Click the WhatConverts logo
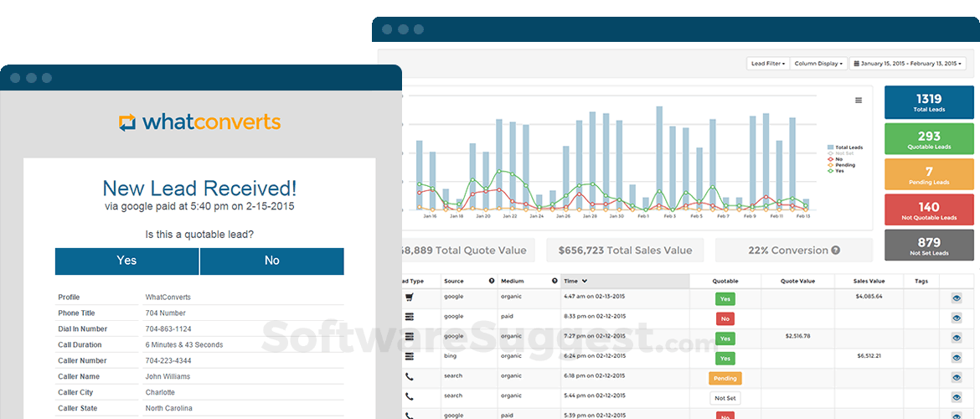Image resolution: width=980 pixels, height=419 pixels. (x=199, y=122)
